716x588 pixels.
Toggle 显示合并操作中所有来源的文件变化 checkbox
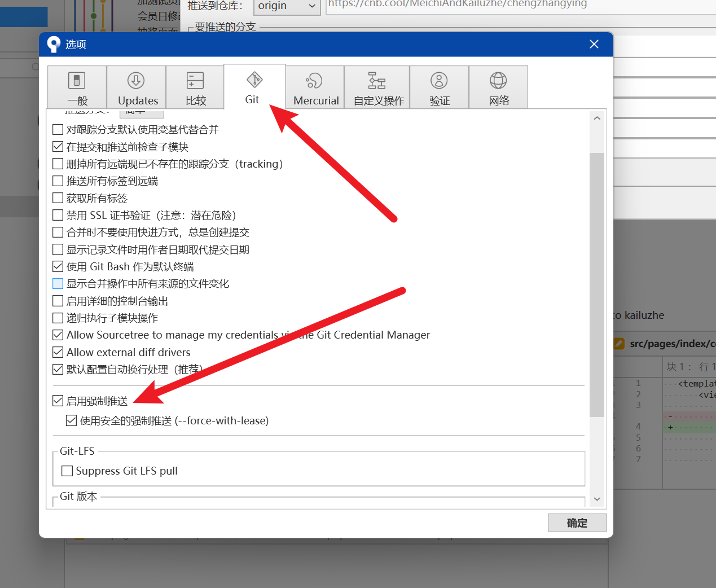pyautogui.click(x=58, y=284)
